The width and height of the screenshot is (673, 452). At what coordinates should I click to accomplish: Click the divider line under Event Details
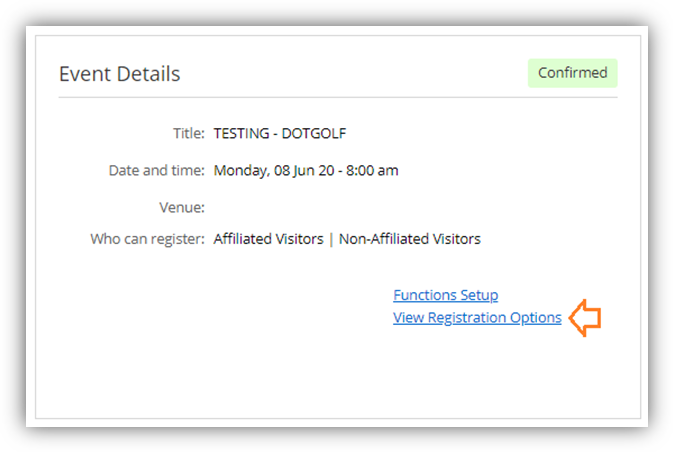coord(338,97)
